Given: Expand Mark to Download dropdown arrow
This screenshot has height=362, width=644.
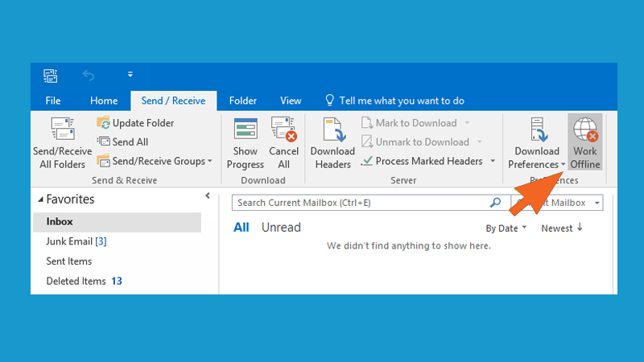Looking at the screenshot, I should (x=467, y=123).
